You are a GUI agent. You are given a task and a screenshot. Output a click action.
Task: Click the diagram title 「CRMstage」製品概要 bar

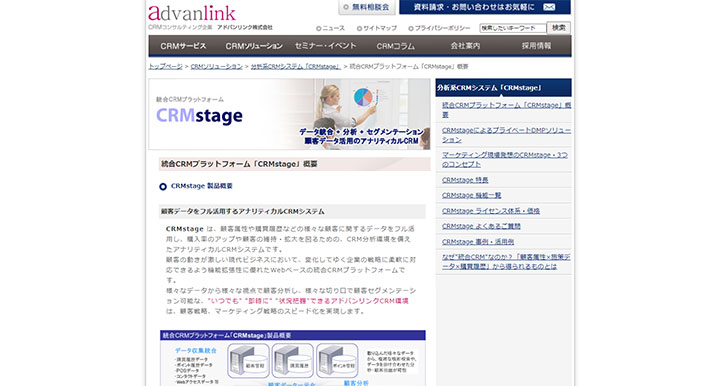[x=293, y=336]
